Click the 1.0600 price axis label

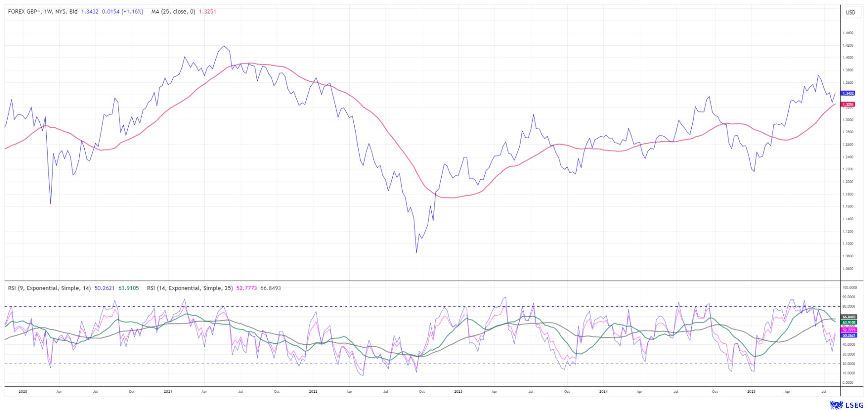tap(848, 268)
